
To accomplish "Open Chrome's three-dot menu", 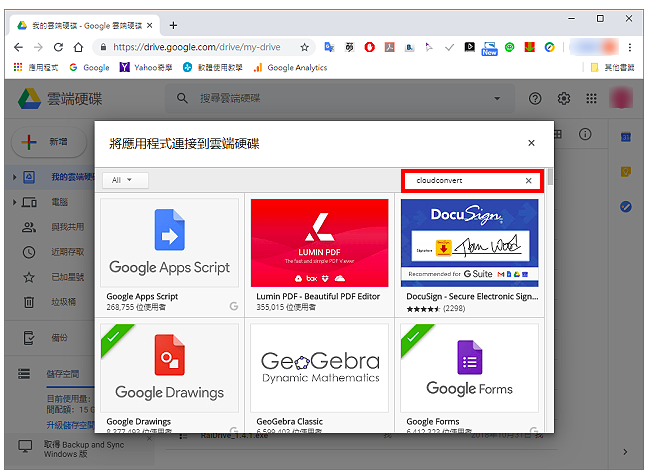I will coord(629,47).
